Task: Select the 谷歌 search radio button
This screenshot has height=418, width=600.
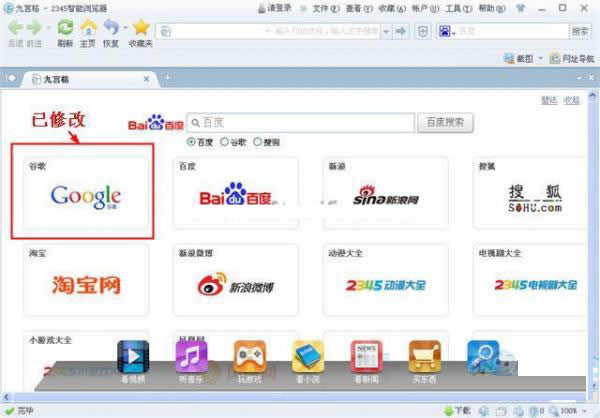Action: coord(224,142)
